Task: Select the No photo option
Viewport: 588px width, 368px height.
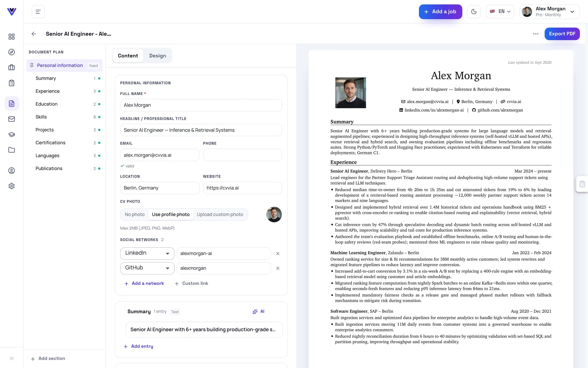Action: 135,214
